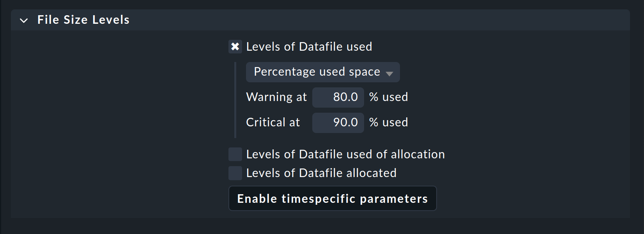Click the File Size Levels section header
644x234 pixels.
[x=83, y=20]
